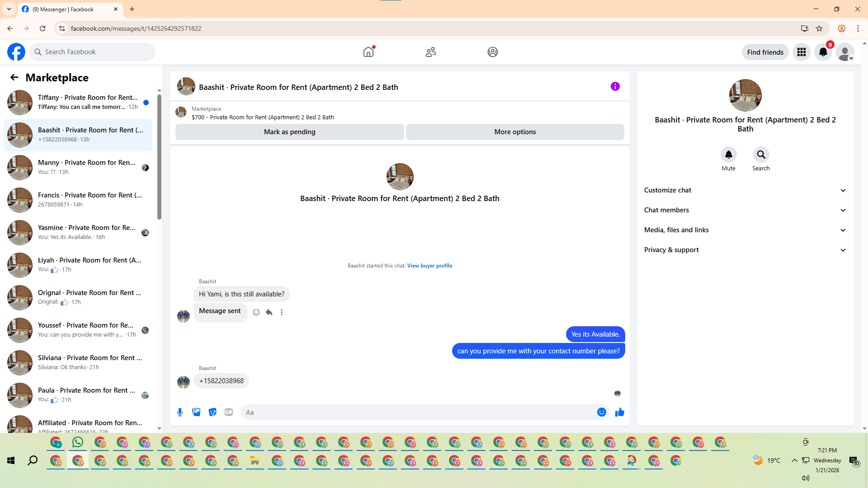
Task: Open Facebook Home tab
Action: pyautogui.click(x=368, y=52)
